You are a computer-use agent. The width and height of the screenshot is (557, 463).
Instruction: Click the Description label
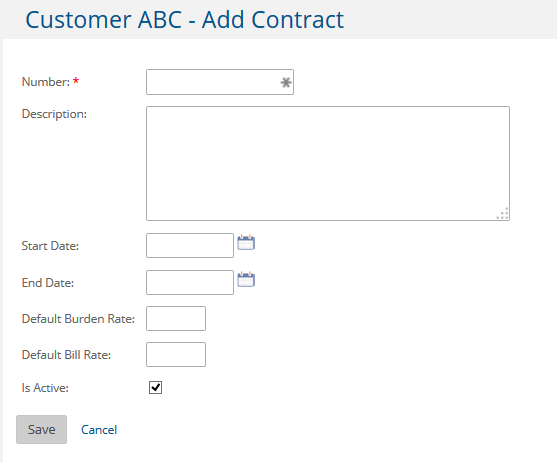click(x=54, y=114)
